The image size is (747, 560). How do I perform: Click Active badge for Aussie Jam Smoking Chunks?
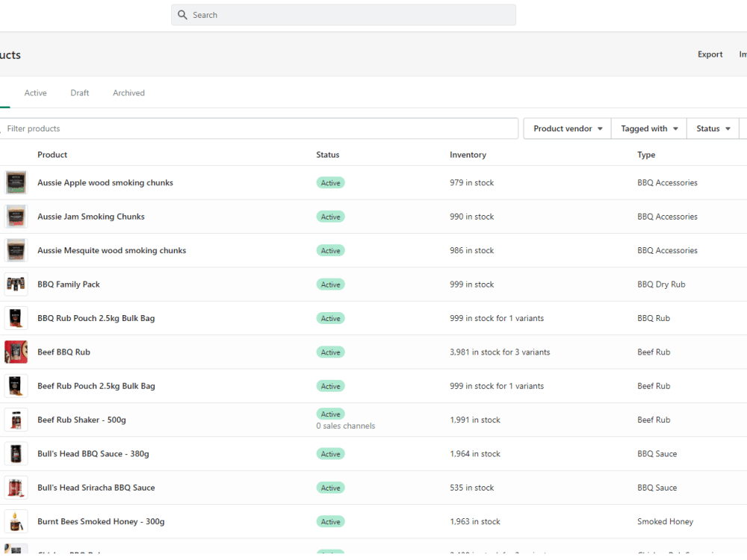click(x=331, y=217)
